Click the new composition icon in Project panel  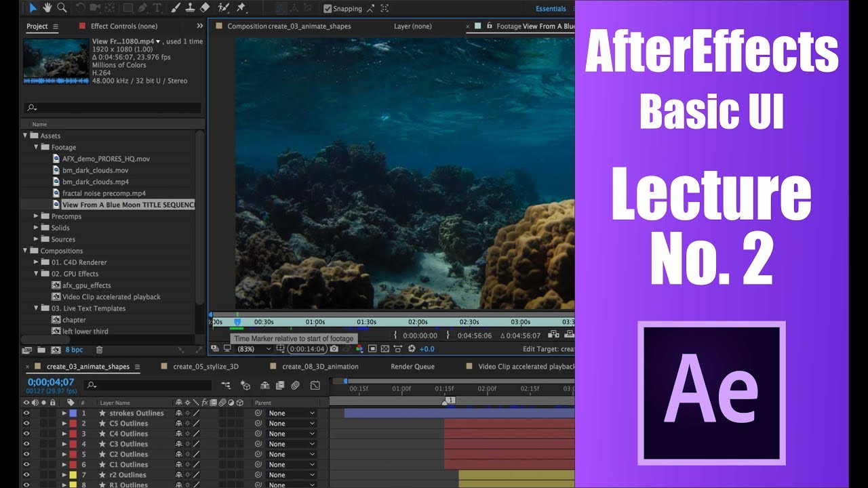54,350
